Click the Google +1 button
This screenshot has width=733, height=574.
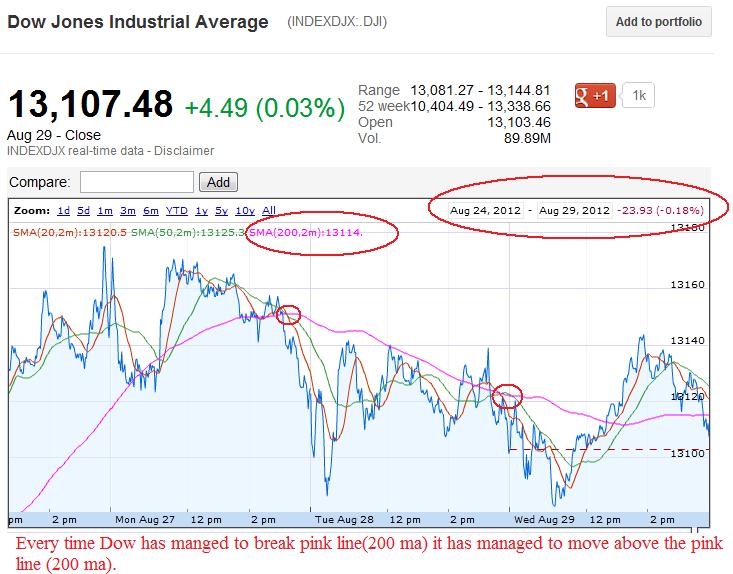[x=595, y=96]
